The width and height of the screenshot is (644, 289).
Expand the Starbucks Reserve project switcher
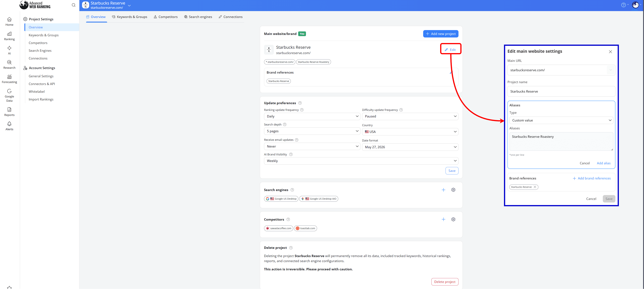[129, 6]
